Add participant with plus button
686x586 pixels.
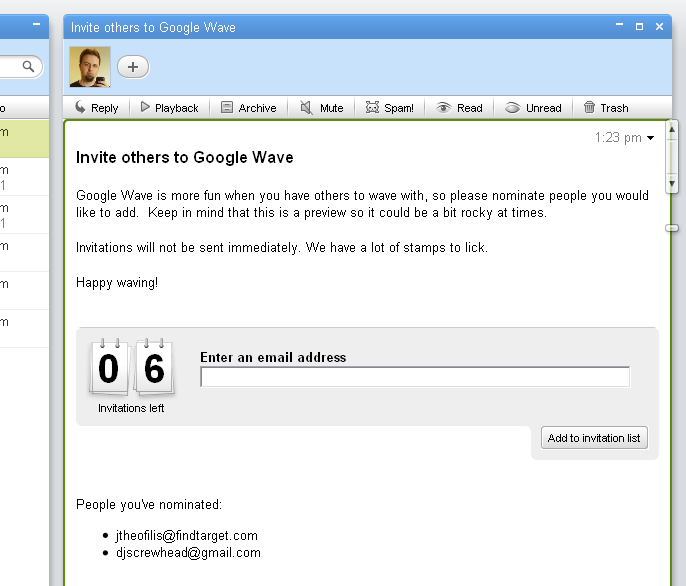click(133, 67)
